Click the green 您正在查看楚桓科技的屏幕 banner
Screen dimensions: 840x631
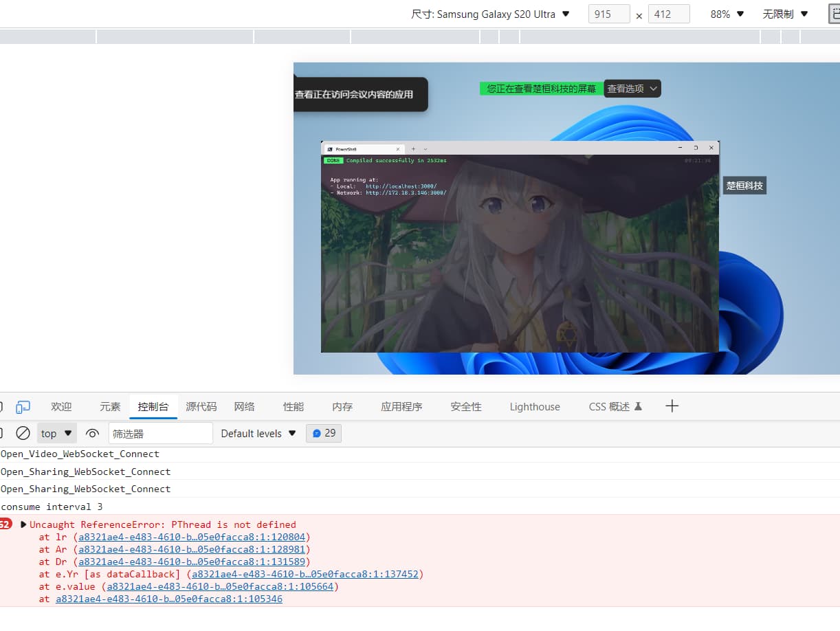(x=542, y=89)
